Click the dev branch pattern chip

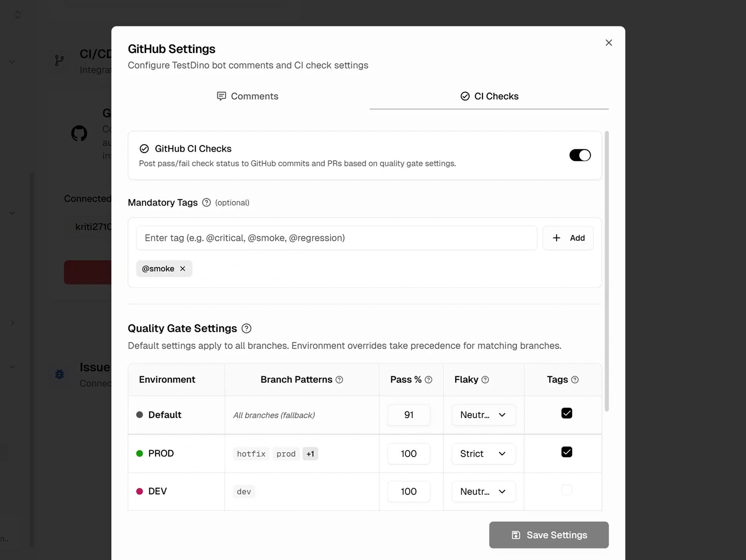pos(244,492)
